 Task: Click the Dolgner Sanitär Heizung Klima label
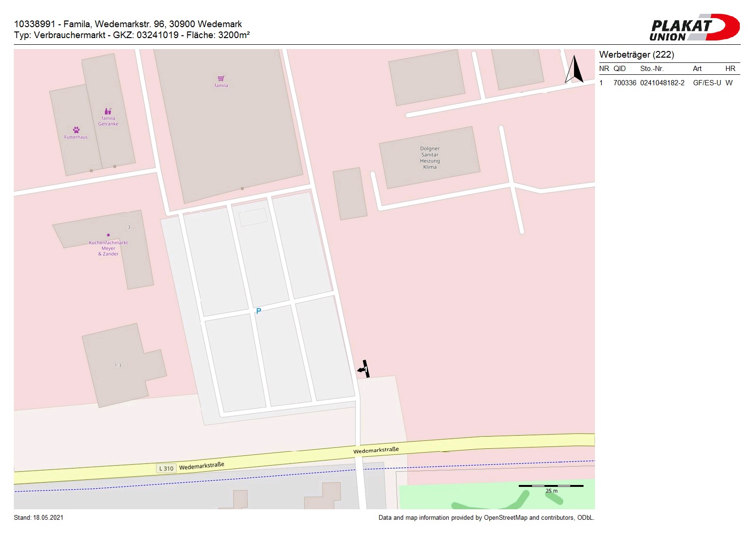click(430, 158)
